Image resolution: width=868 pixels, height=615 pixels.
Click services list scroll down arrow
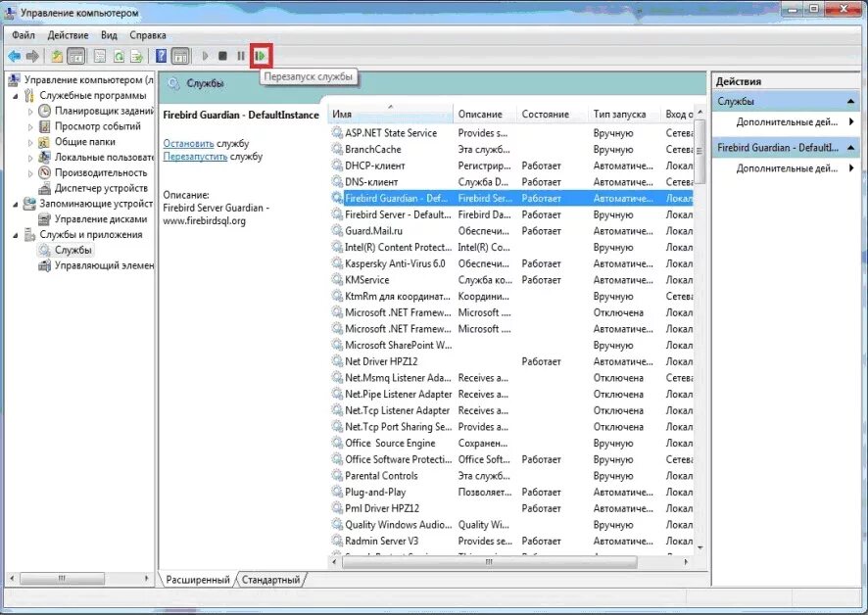click(x=699, y=547)
